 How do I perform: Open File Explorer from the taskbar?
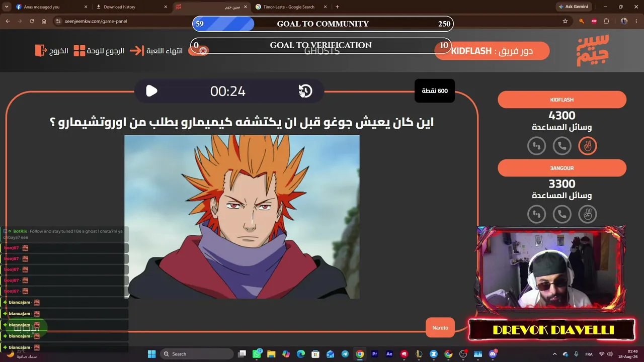271,354
